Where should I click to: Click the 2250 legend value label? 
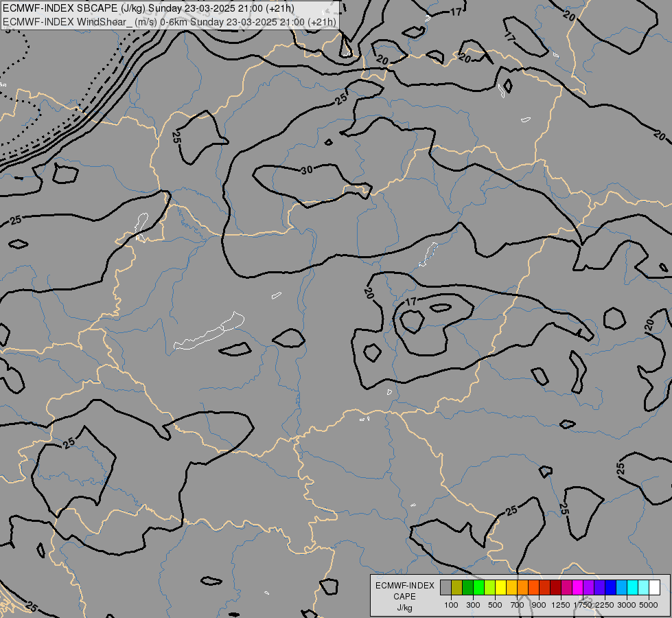click(605, 605)
